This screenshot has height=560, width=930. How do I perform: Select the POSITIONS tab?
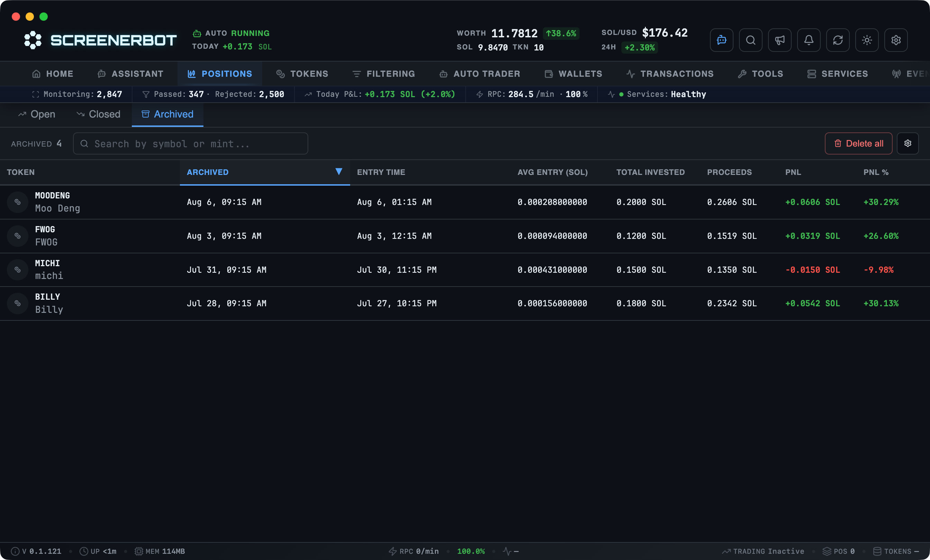point(220,74)
